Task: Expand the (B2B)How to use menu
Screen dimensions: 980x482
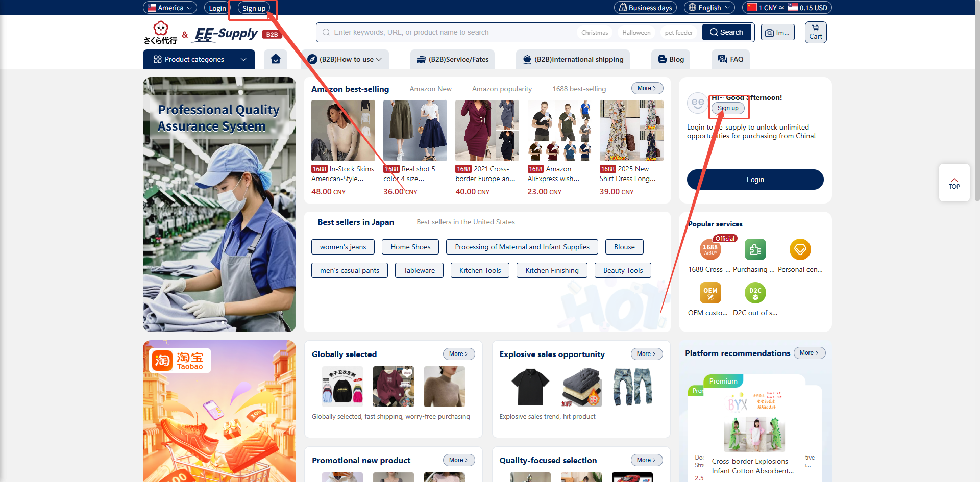Action: pyautogui.click(x=346, y=59)
